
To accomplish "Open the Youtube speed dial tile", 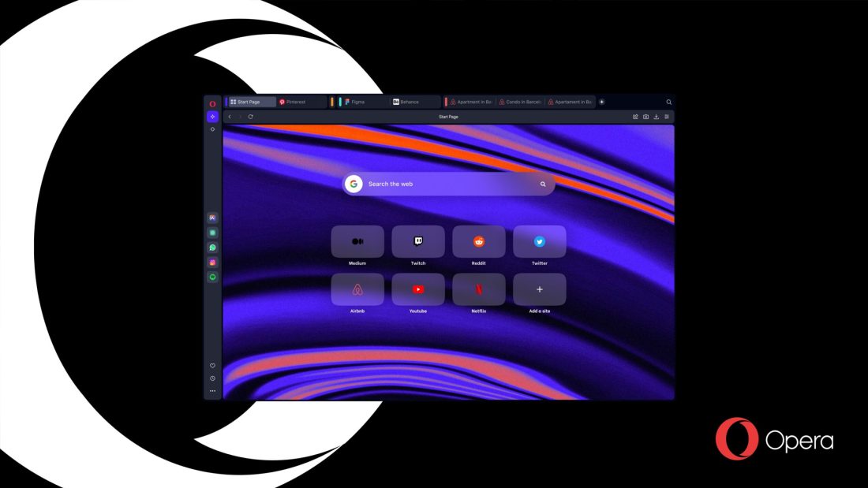I will click(418, 289).
